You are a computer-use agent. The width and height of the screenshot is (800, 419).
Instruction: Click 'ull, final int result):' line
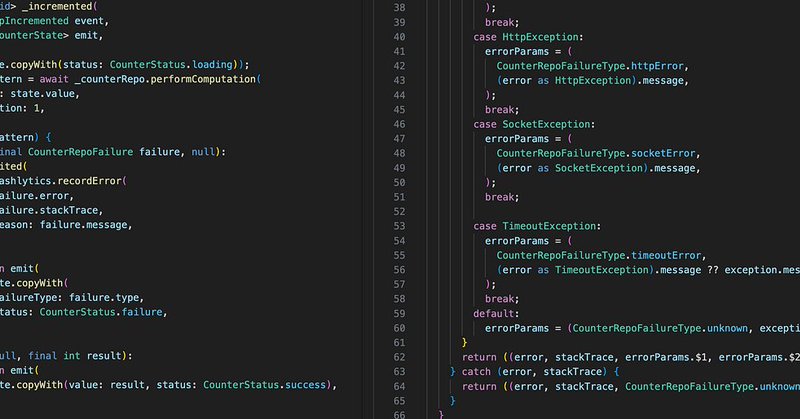(66, 356)
